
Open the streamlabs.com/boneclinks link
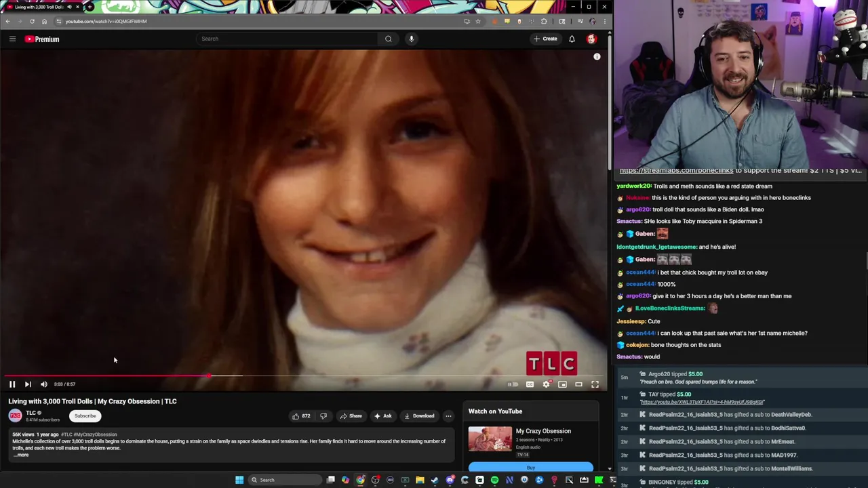(676, 171)
